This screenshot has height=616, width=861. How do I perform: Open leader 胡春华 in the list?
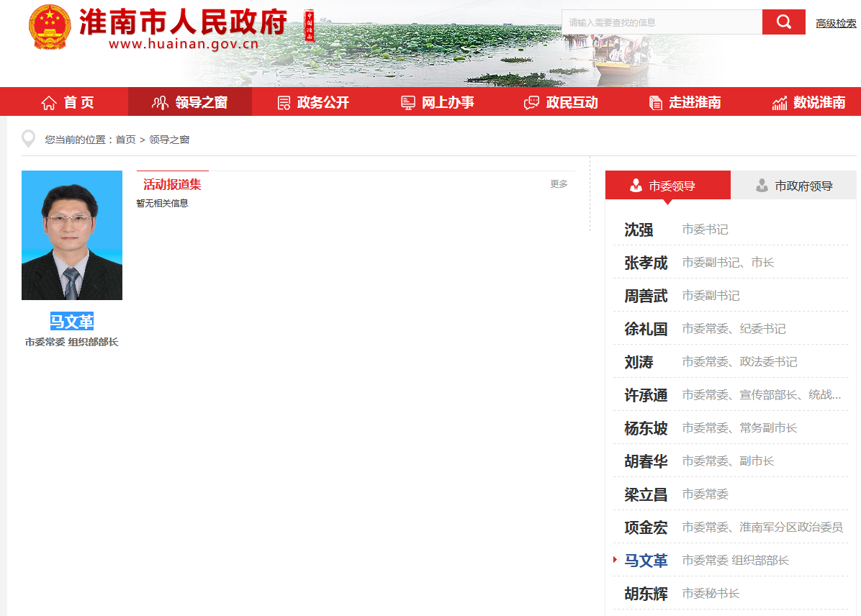point(646,461)
